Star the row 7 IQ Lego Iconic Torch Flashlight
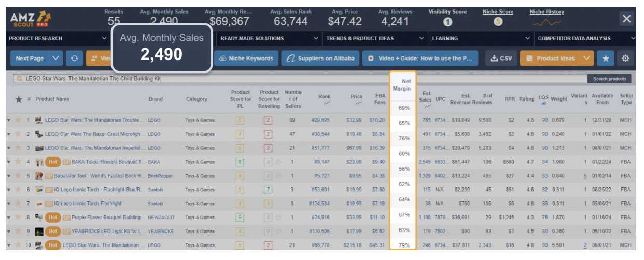The image size is (644, 260). (18, 204)
